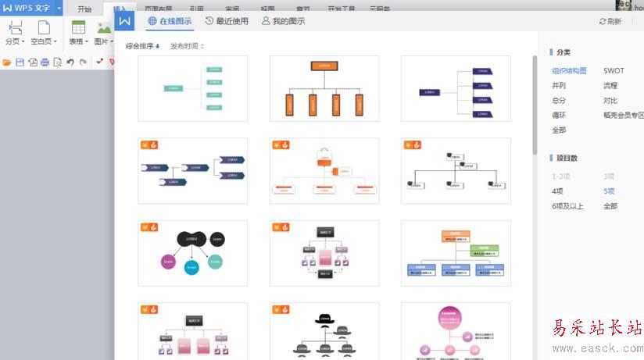Filter by 循环 category

coord(559,116)
